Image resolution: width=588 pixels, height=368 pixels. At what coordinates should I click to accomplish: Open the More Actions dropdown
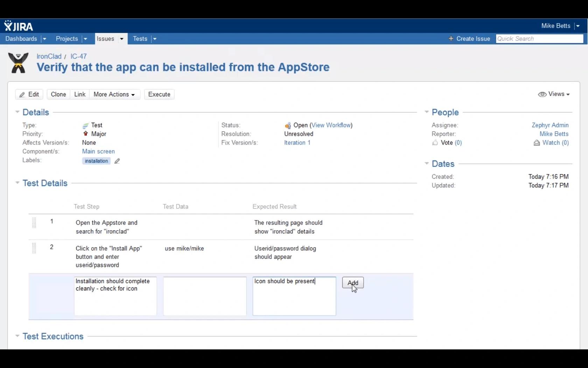coord(114,94)
